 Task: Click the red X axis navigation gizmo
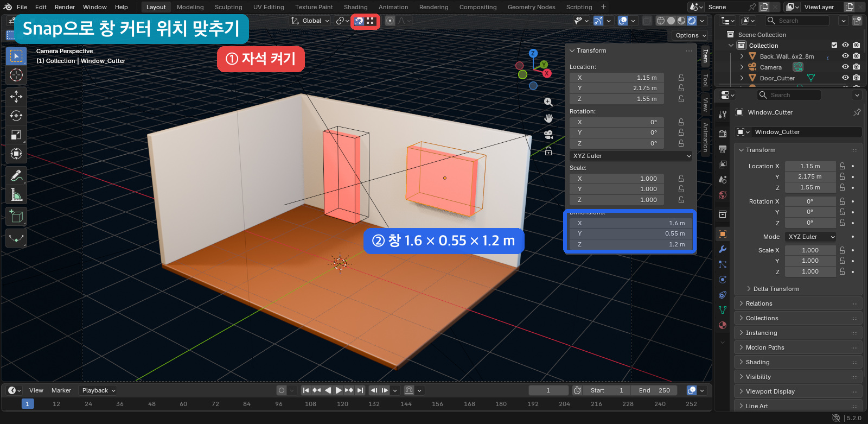tap(547, 73)
